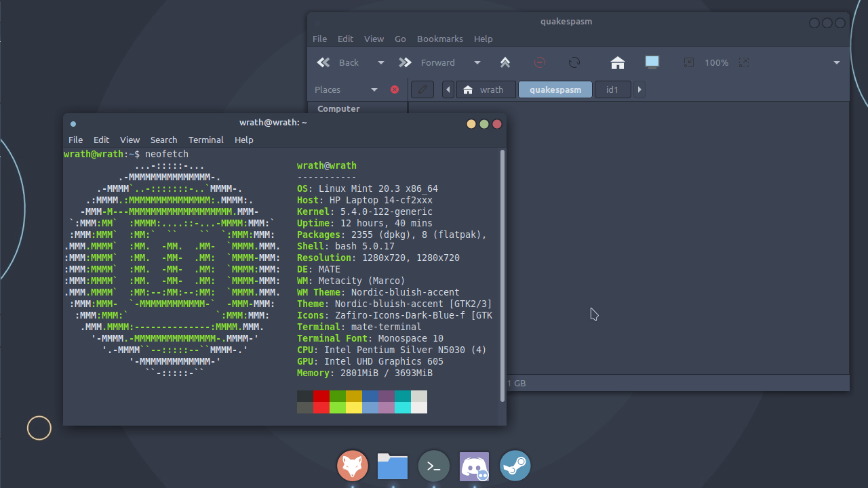Image resolution: width=868 pixels, height=488 pixels.
Task: Zoom out in the file manager
Action: [x=688, y=62]
